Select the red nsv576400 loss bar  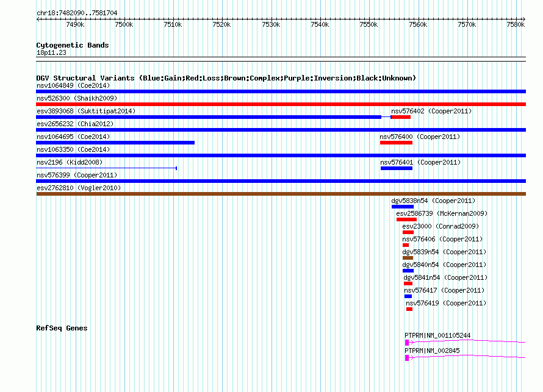pyautogui.click(x=396, y=143)
